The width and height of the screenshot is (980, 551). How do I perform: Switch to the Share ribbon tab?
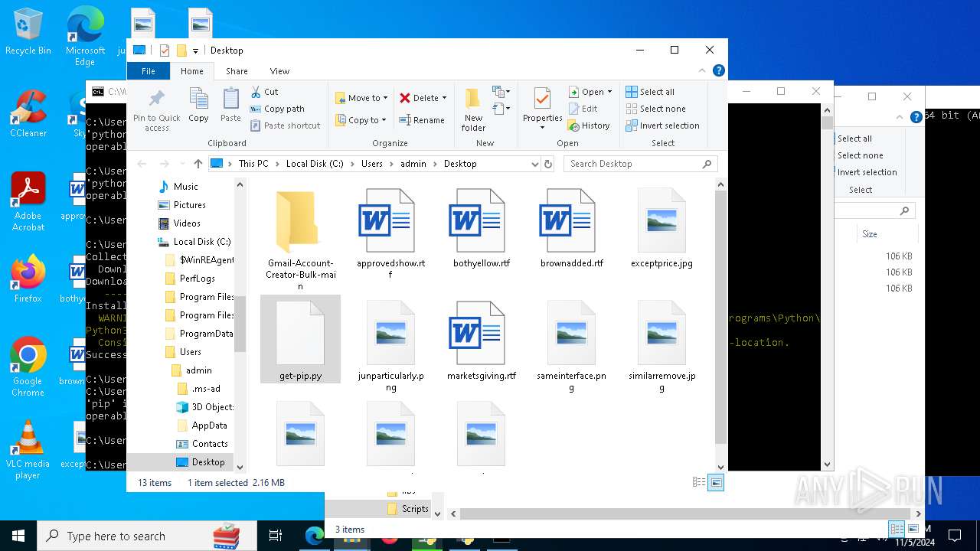coord(237,71)
